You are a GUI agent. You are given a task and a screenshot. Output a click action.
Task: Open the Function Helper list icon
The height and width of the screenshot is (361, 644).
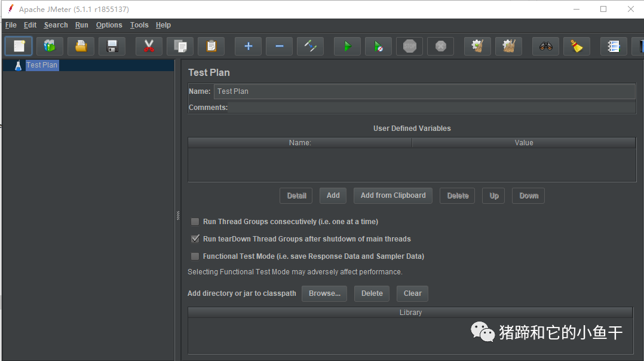(614, 46)
